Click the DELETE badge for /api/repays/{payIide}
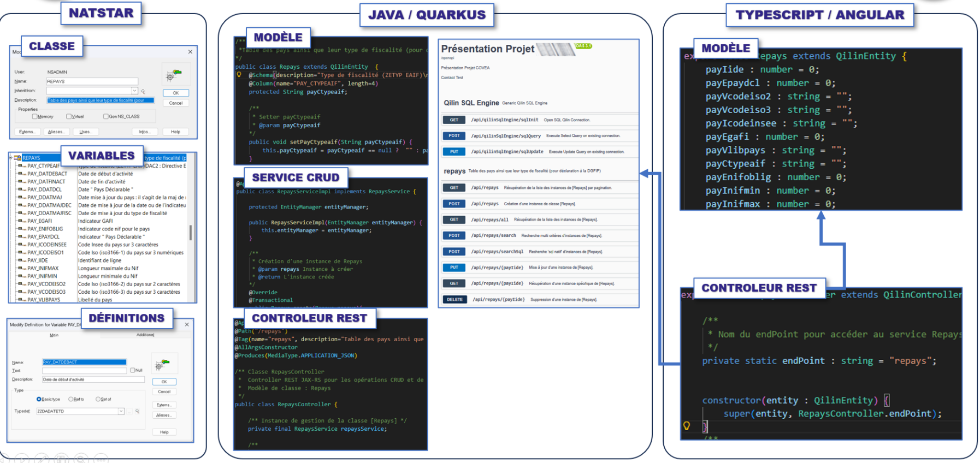This screenshot has width=980, height=463. pos(454,299)
